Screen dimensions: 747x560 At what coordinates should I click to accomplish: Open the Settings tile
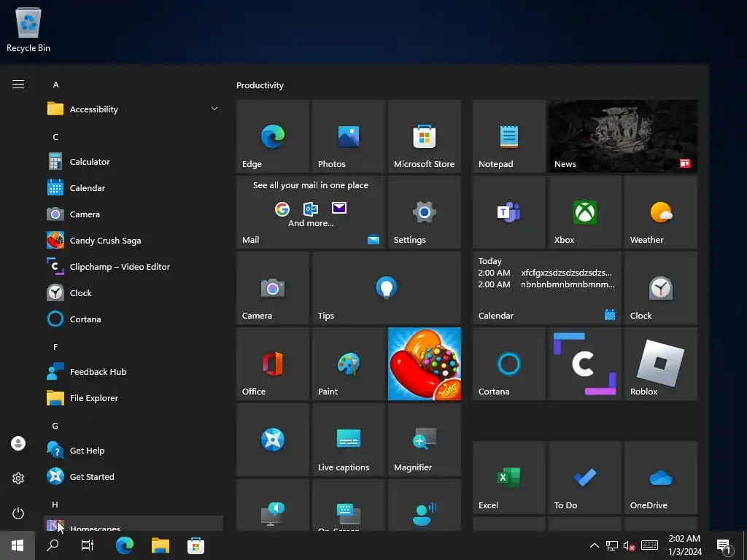click(425, 212)
